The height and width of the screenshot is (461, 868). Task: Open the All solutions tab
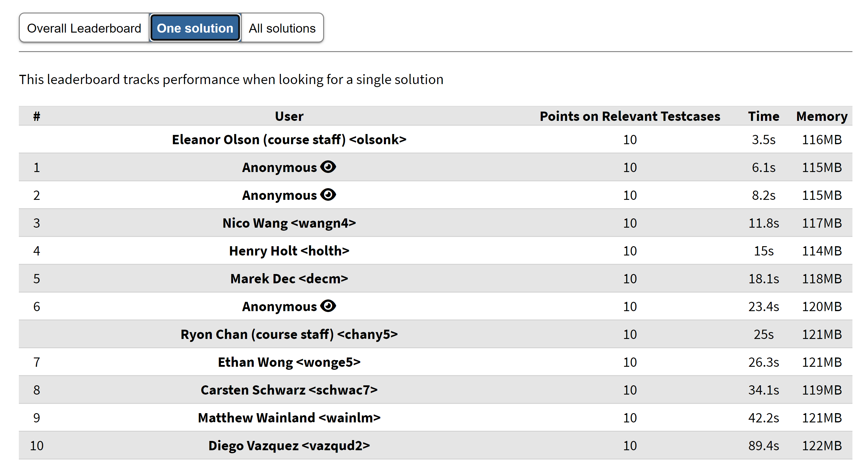pos(282,28)
